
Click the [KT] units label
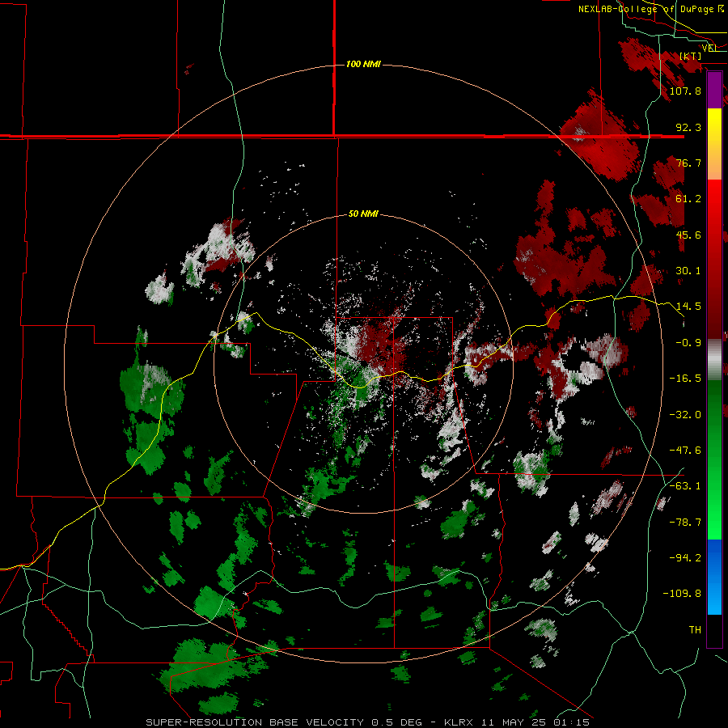point(691,56)
